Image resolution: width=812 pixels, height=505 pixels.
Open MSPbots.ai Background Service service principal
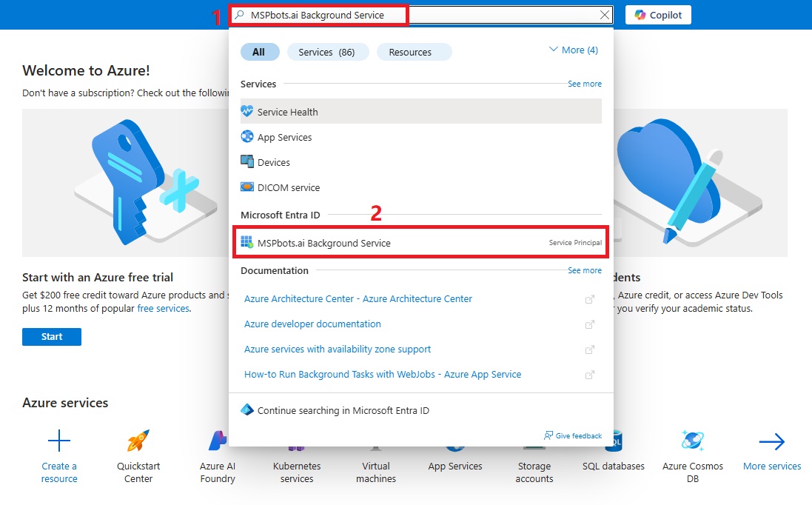point(323,243)
